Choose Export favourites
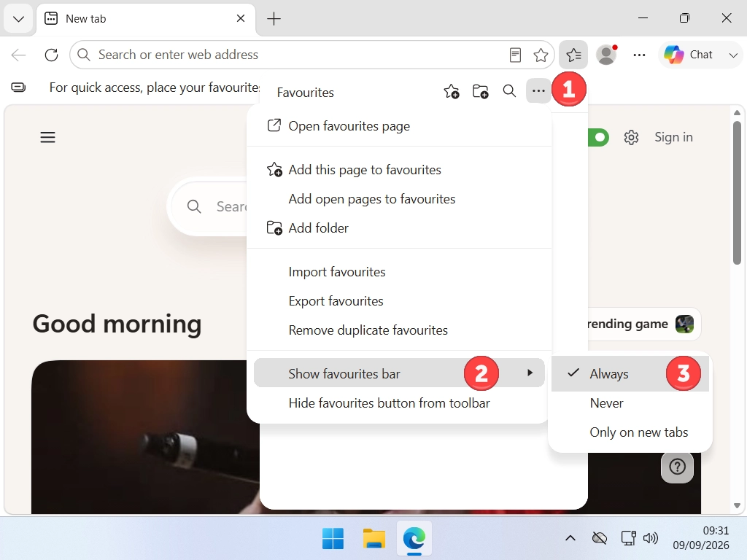Image resolution: width=747 pixels, height=560 pixels. point(399,300)
